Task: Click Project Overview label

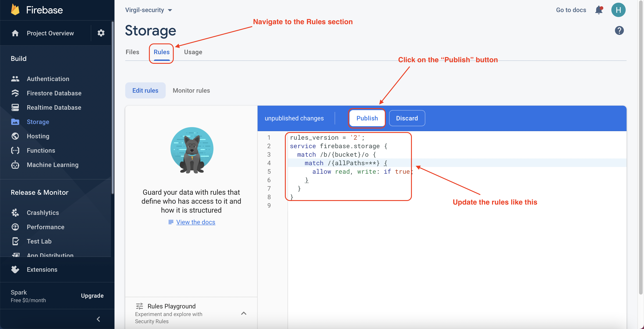Action: point(50,33)
